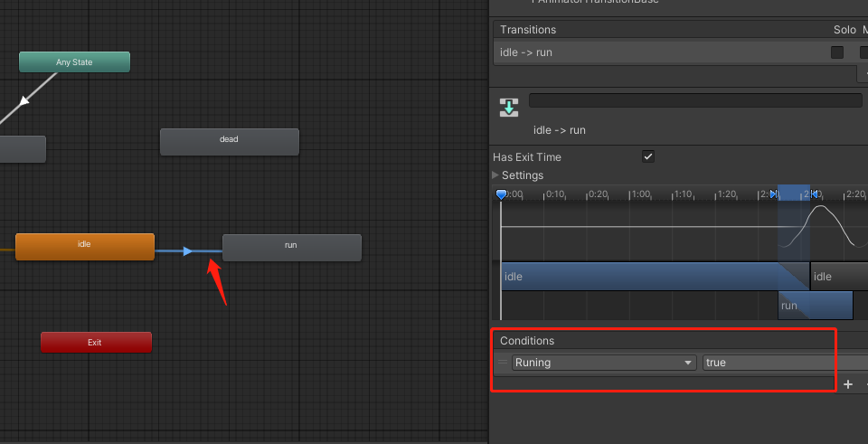
Task: Click the transition end marker in timeline
Action: click(814, 194)
